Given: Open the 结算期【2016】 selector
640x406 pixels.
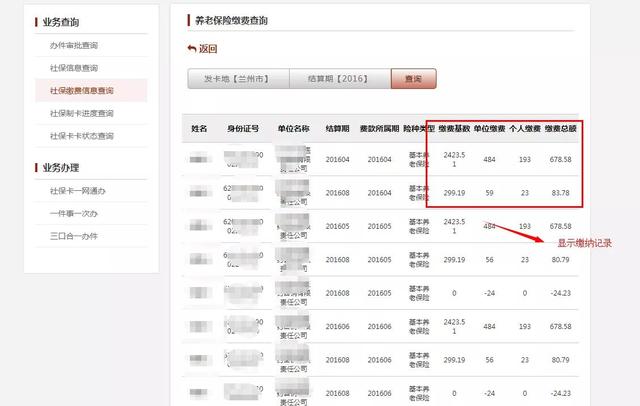Looking at the screenshot, I should pos(339,78).
